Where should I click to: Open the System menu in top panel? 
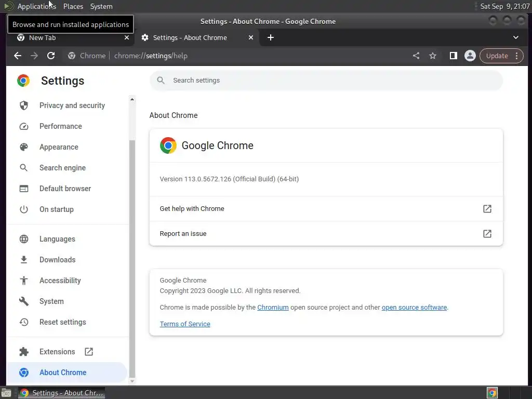pos(101,6)
